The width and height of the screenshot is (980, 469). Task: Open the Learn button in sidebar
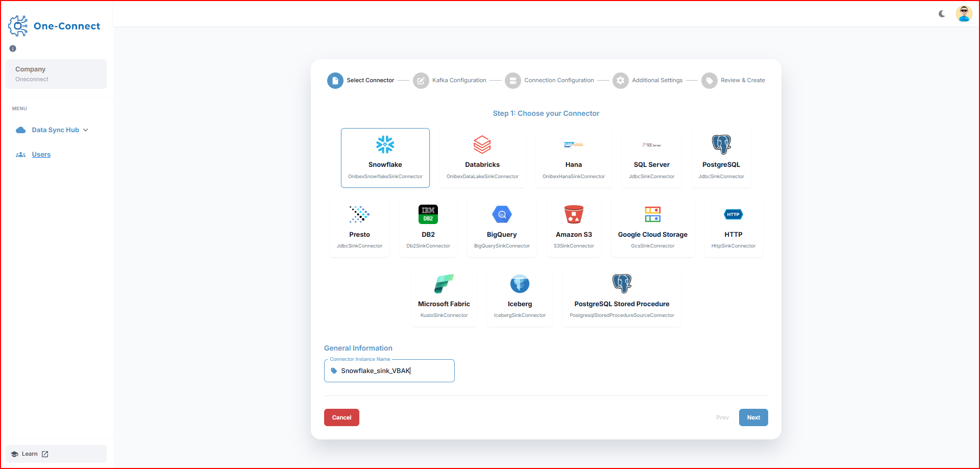click(56, 454)
